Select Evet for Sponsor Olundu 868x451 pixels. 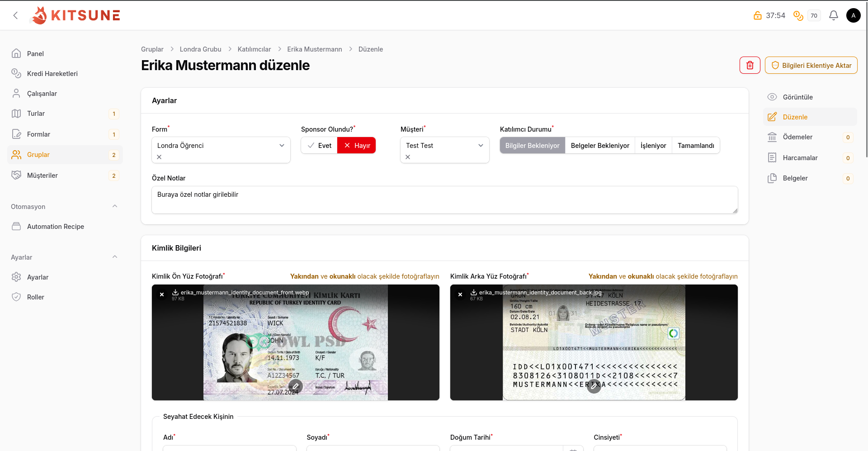pyautogui.click(x=319, y=145)
